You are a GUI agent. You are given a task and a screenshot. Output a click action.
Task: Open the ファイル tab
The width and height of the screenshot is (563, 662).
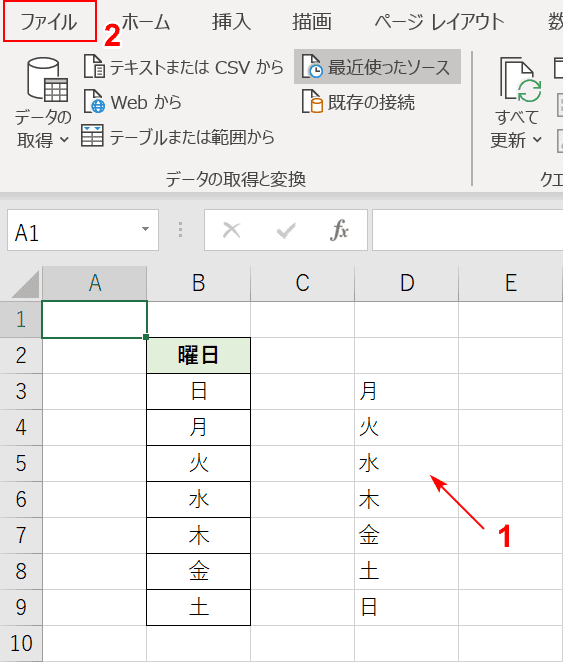49,22
